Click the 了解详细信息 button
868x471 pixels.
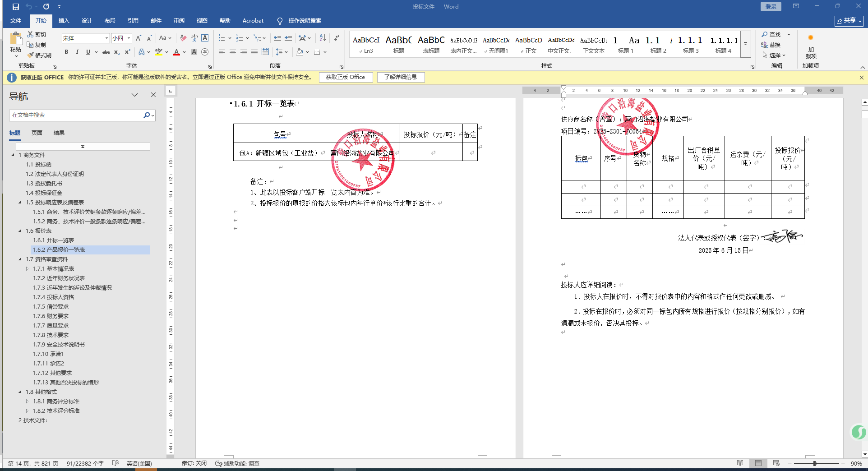(401, 77)
